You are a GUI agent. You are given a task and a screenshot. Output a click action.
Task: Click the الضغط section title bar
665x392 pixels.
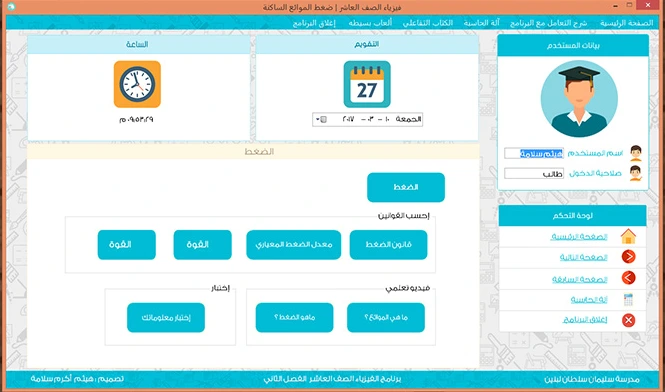pyautogui.click(x=253, y=151)
